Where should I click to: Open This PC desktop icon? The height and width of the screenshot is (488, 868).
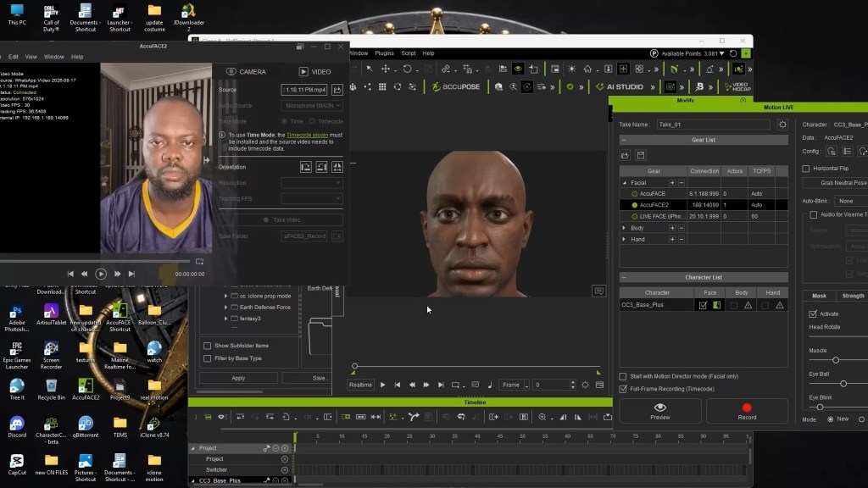click(17, 14)
